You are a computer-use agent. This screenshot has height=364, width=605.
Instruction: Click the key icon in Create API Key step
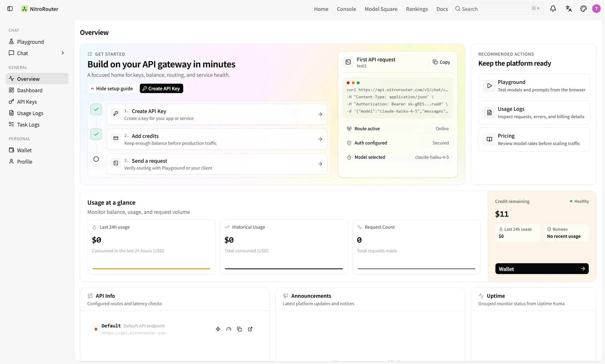pos(116,114)
